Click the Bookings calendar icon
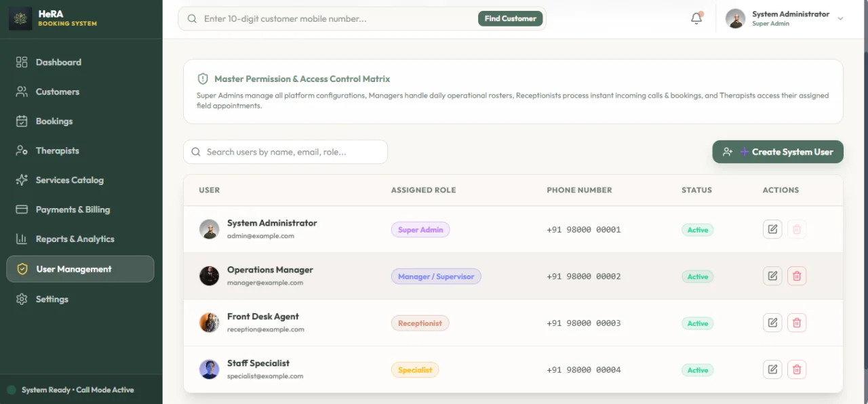868x404 pixels. click(22, 121)
